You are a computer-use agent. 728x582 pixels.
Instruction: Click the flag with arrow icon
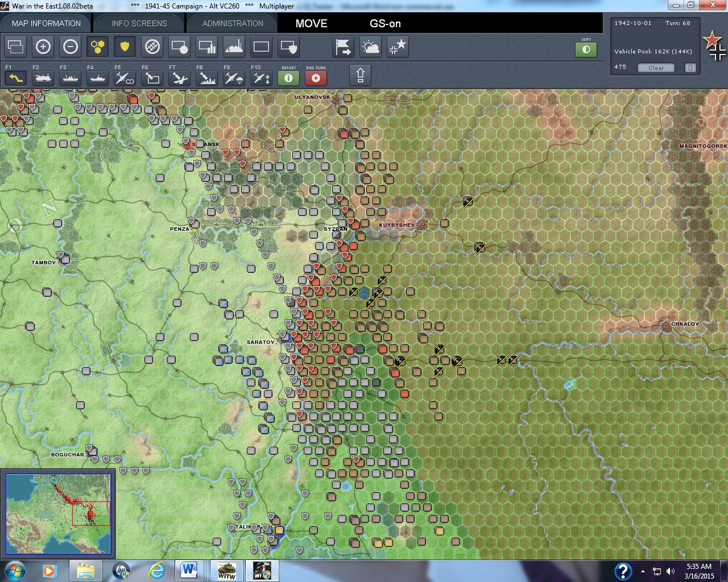pos(344,47)
